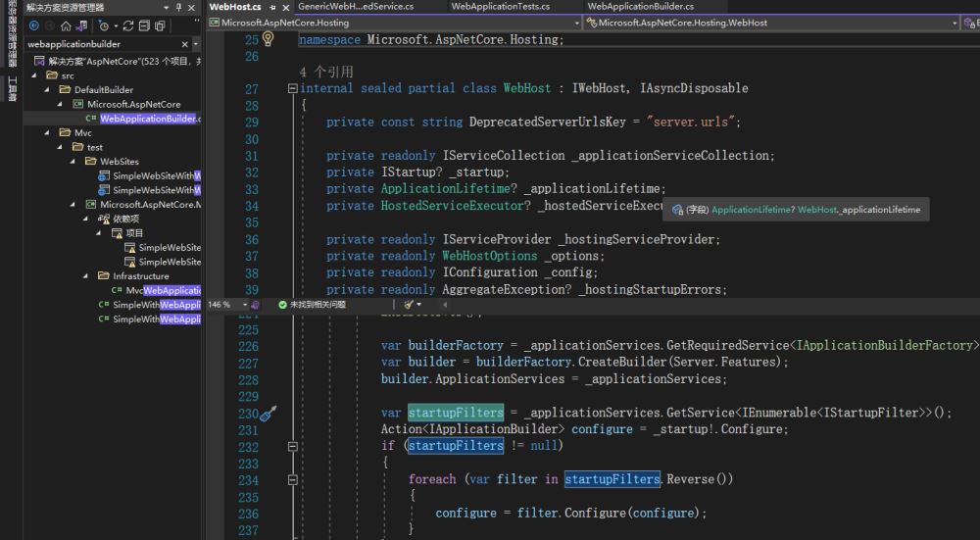980x540 pixels.
Task: Click the purple IntelliCode icon beside zoom
Action: point(255,305)
